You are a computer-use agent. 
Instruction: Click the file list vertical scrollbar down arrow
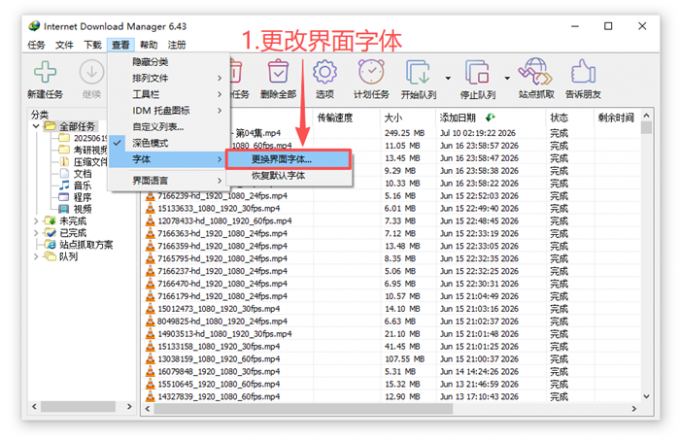pyautogui.click(x=646, y=396)
